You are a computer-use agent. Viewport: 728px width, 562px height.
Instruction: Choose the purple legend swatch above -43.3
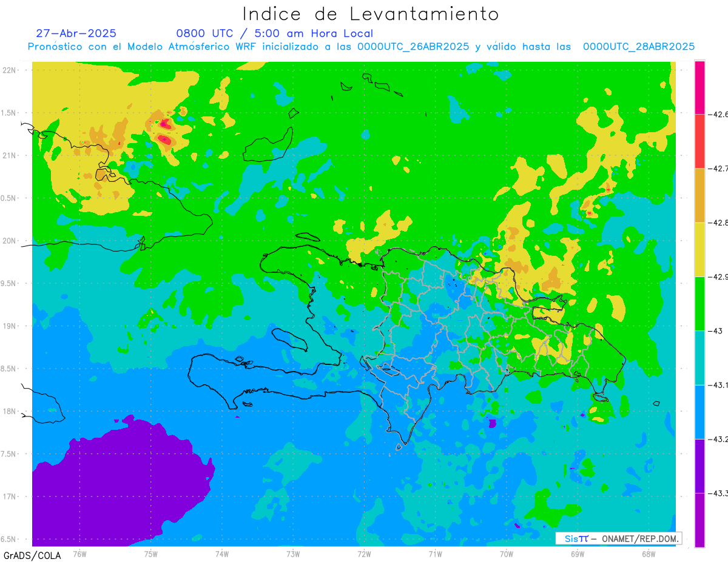(x=699, y=466)
